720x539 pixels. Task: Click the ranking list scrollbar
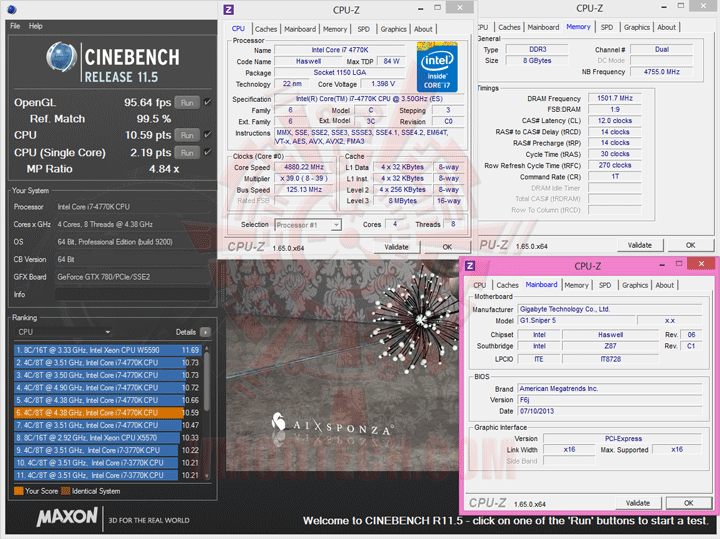coord(207,381)
